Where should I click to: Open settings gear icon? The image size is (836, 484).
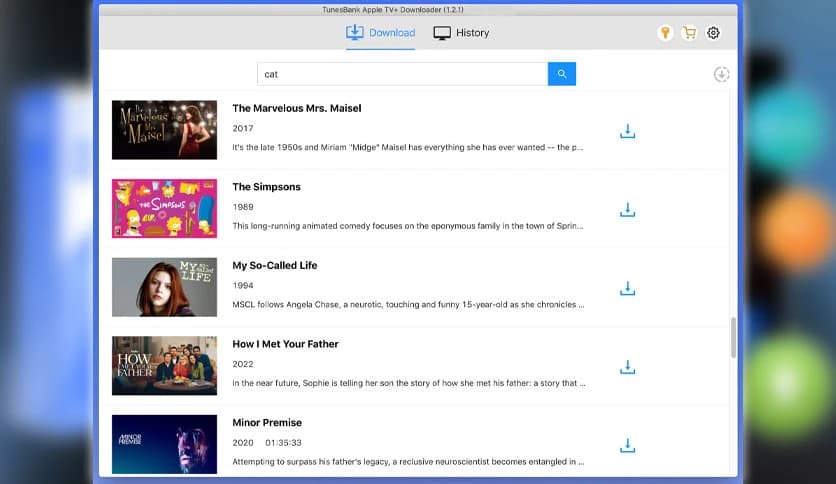tap(713, 33)
